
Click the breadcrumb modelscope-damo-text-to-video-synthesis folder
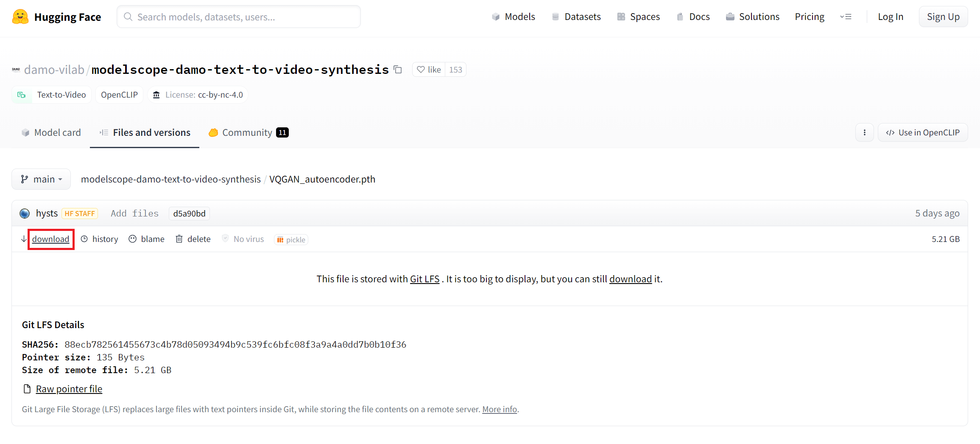tap(171, 179)
